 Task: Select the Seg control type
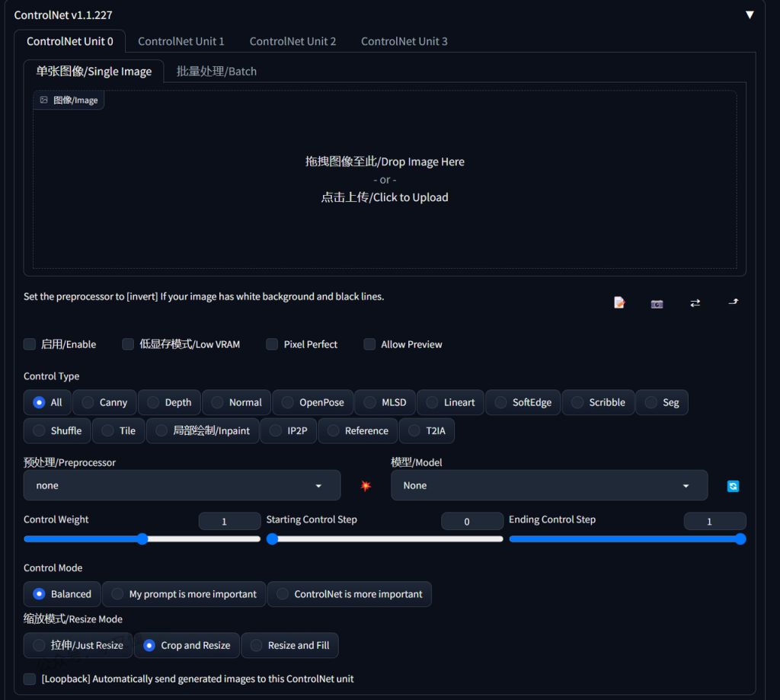click(662, 402)
